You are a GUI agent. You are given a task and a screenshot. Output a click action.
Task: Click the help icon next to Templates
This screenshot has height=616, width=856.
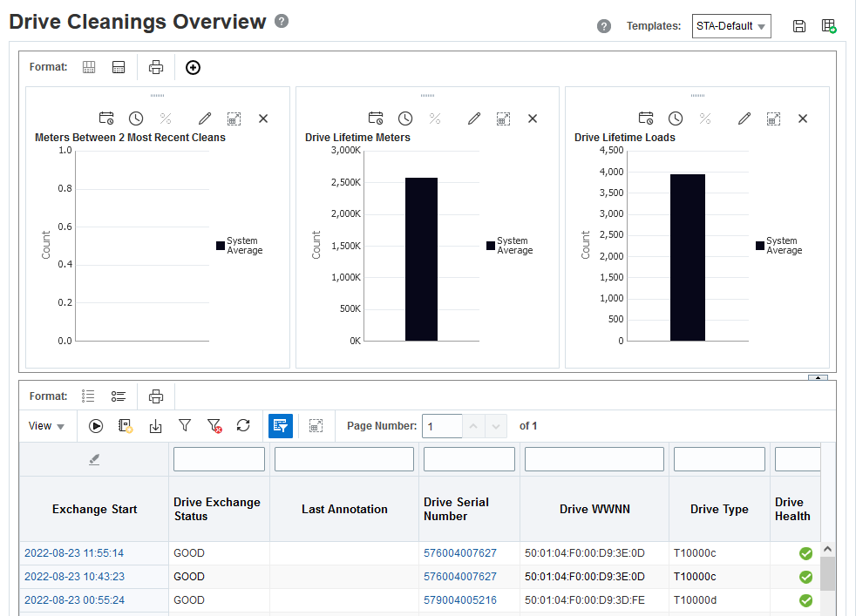[604, 26]
